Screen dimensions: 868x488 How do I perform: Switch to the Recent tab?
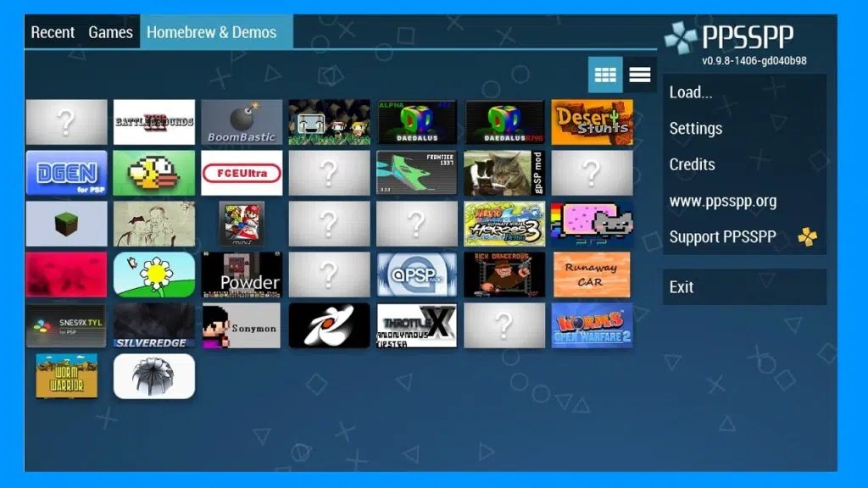pos(53,32)
